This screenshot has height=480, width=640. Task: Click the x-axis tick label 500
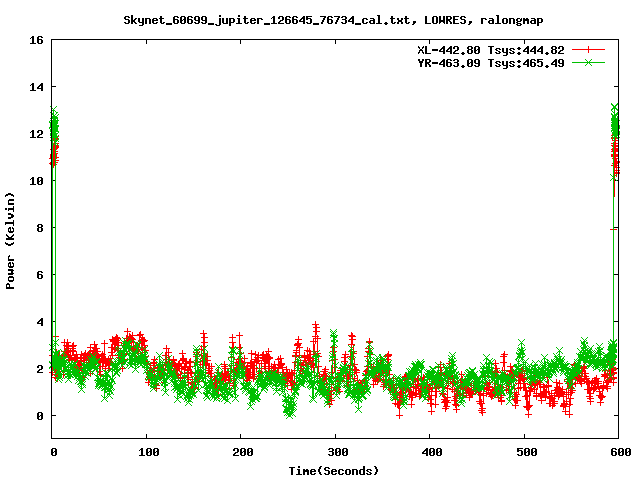click(x=527, y=452)
